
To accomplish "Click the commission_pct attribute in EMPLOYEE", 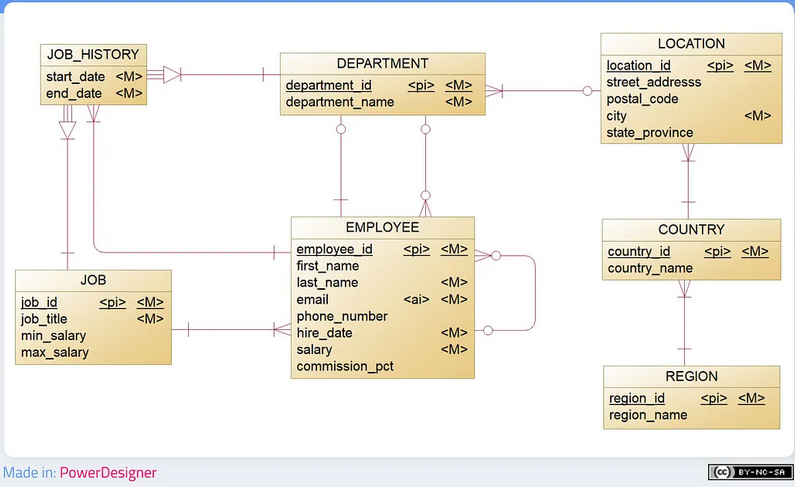I will (x=345, y=366).
